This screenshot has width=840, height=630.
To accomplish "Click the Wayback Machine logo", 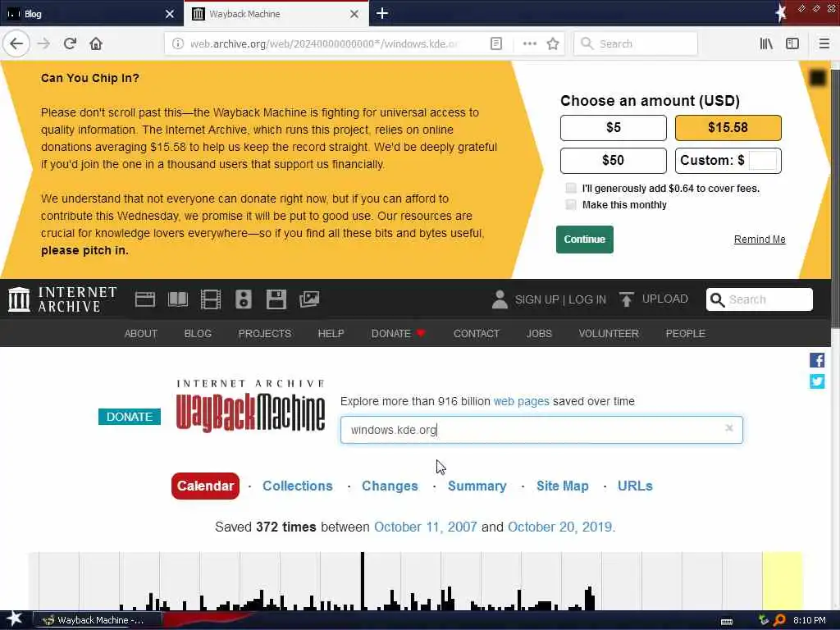I will [251, 406].
